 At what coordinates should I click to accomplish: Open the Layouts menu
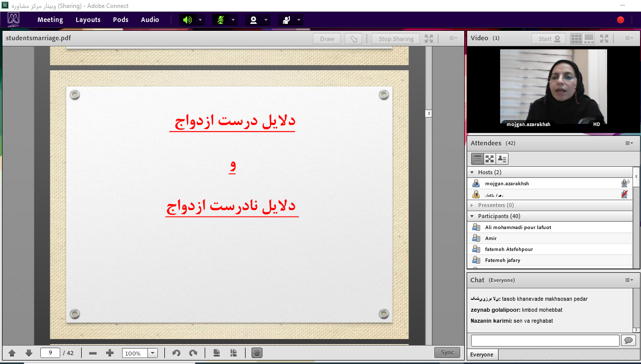88,20
